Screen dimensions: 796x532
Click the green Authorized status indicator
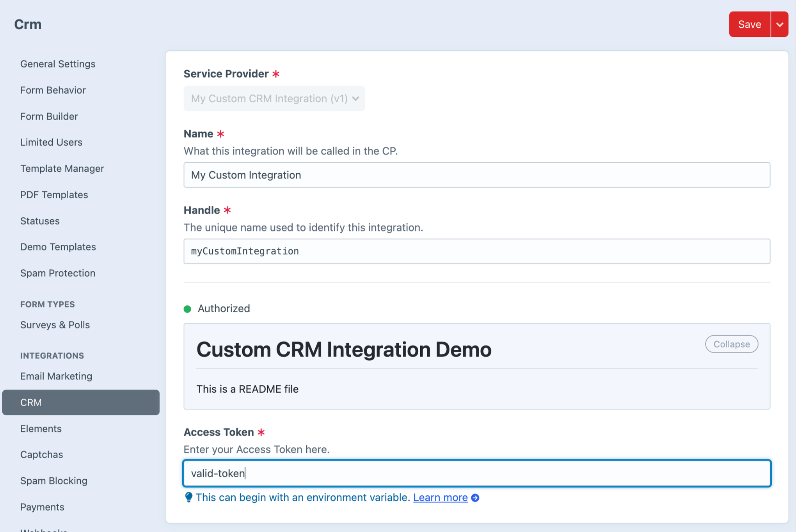point(188,308)
